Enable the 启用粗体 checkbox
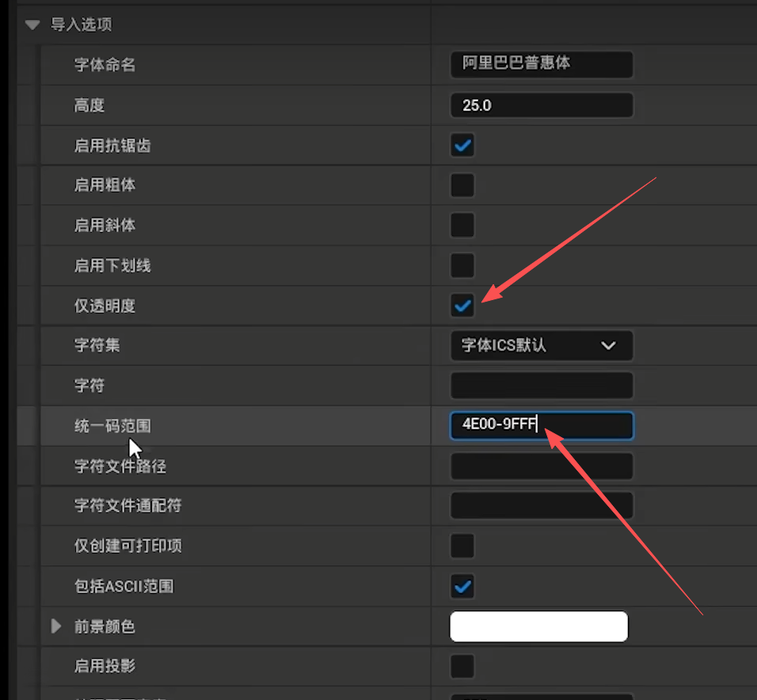The height and width of the screenshot is (700, 757). coord(462,185)
